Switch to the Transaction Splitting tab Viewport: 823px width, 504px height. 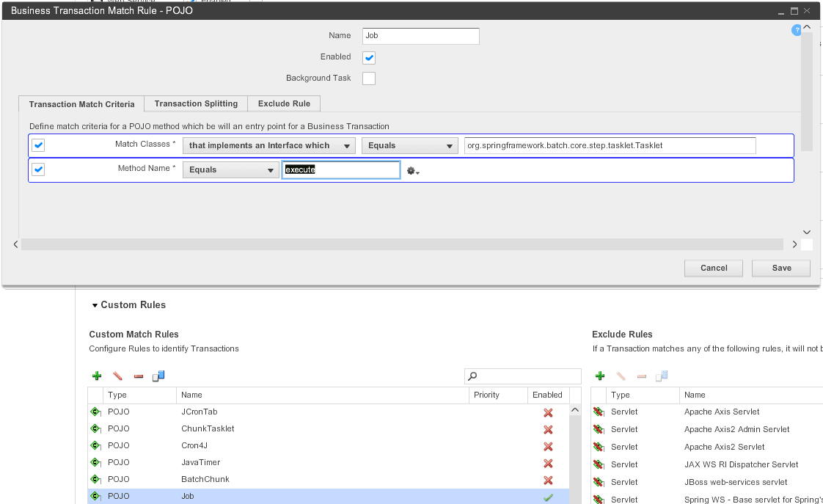196,104
